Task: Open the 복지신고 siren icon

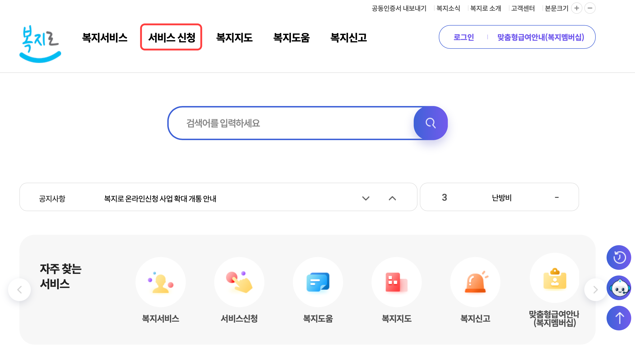Action: pos(475,282)
